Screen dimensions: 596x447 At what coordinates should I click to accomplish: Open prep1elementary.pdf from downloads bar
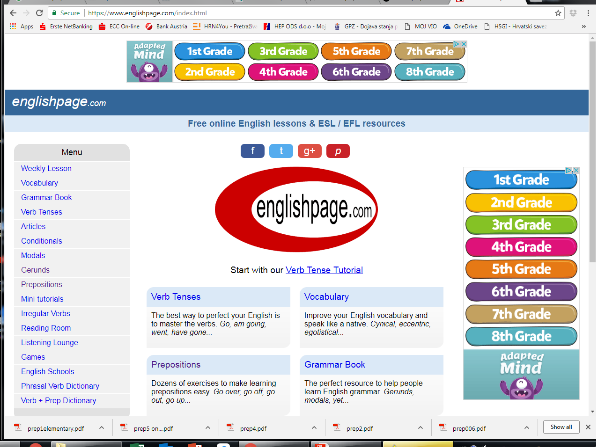tap(55, 428)
